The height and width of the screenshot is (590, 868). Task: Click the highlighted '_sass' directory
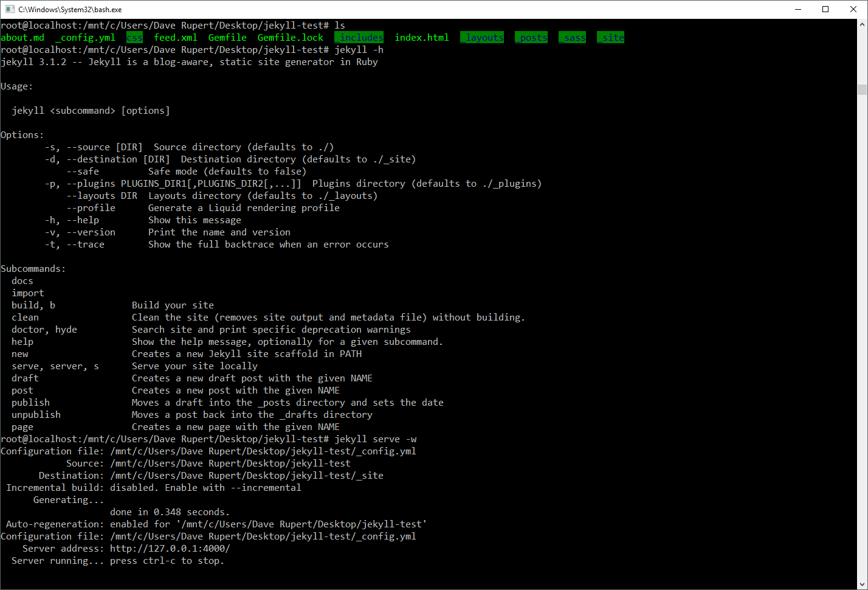[573, 38]
